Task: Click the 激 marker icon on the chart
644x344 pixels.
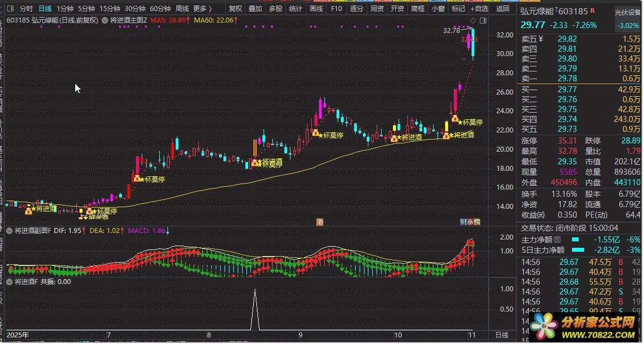Action: point(320,222)
